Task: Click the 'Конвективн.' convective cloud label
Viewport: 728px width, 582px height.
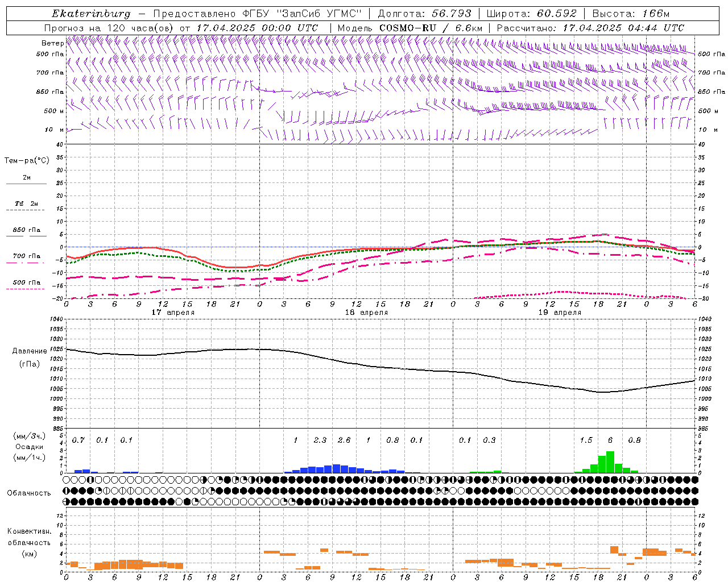Action: pyautogui.click(x=30, y=531)
